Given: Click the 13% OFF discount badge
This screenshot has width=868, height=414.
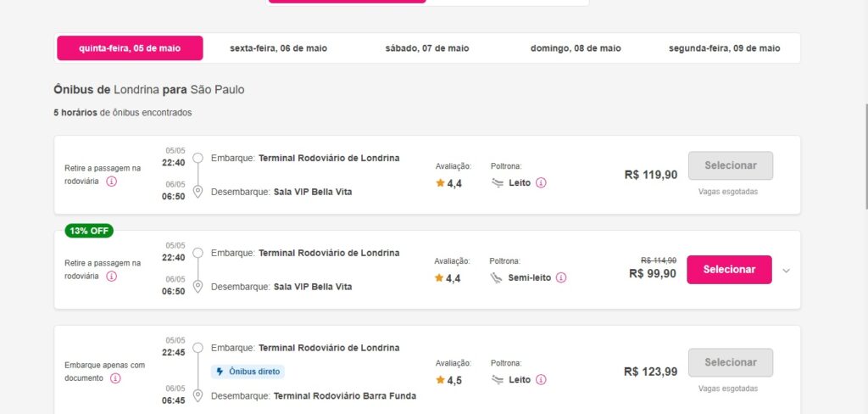Looking at the screenshot, I should 89,231.
